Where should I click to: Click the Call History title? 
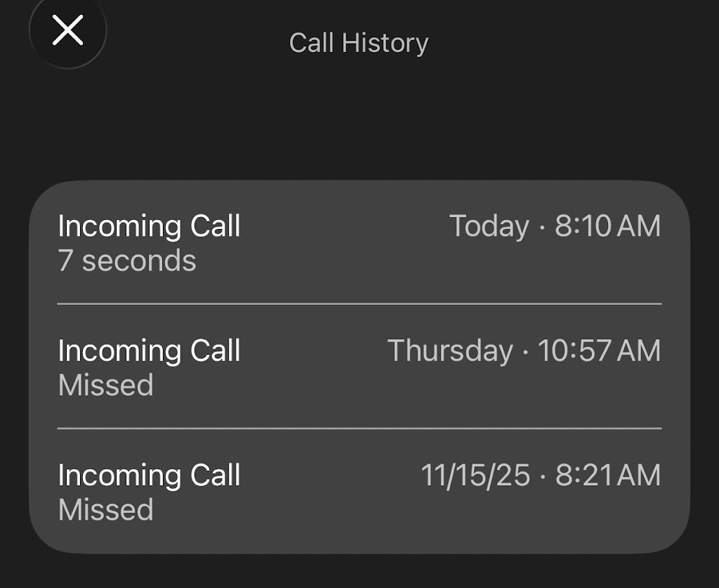(358, 43)
